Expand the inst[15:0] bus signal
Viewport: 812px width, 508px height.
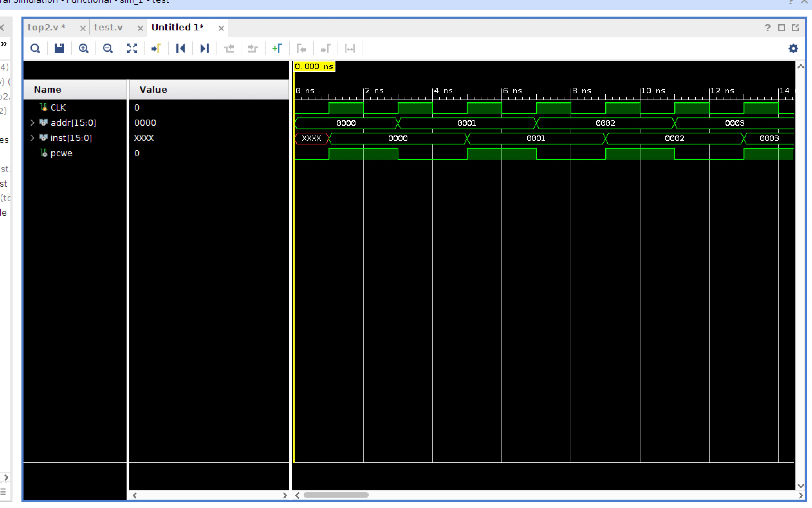pos(32,138)
